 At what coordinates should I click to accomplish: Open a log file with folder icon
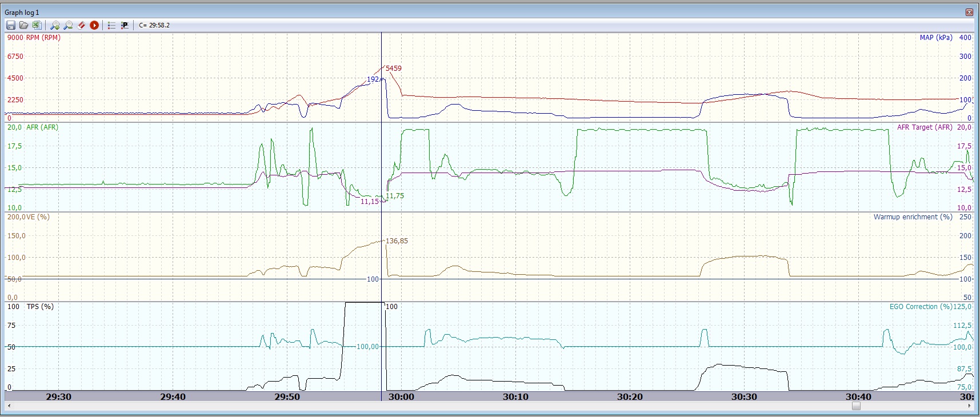(24, 25)
